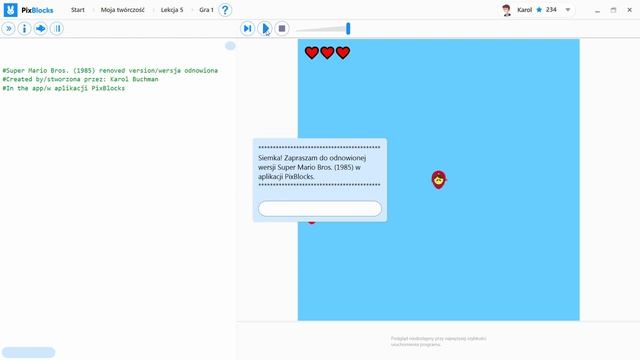Viewport: 640px width, 360px height.
Task: Click the star points icon
Action: click(x=539, y=10)
